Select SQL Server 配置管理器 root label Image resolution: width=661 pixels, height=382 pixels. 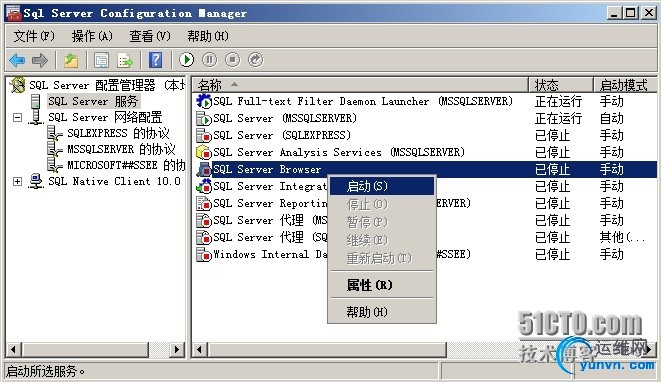(x=107, y=85)
